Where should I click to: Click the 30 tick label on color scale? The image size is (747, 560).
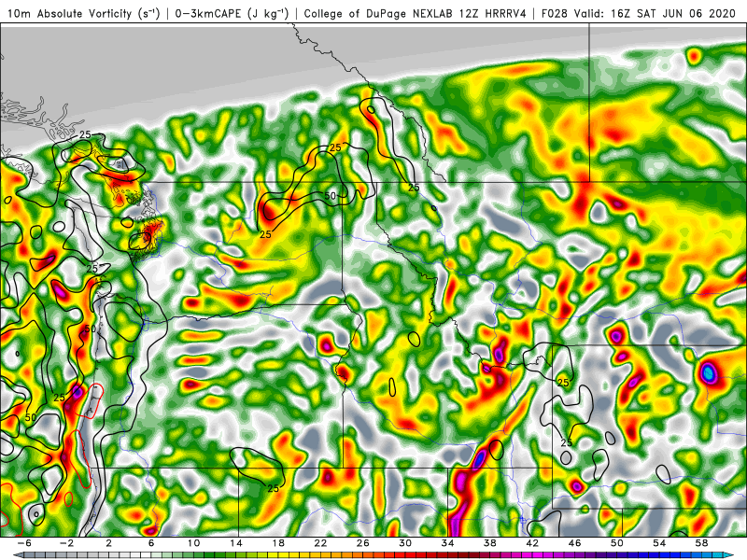click(x=405, y=543)
